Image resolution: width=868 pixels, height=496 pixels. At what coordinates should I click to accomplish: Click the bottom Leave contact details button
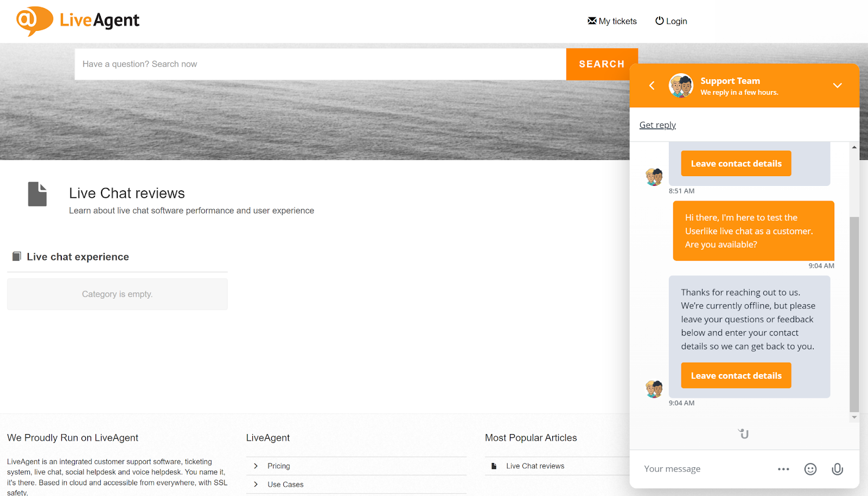(736, 376)
